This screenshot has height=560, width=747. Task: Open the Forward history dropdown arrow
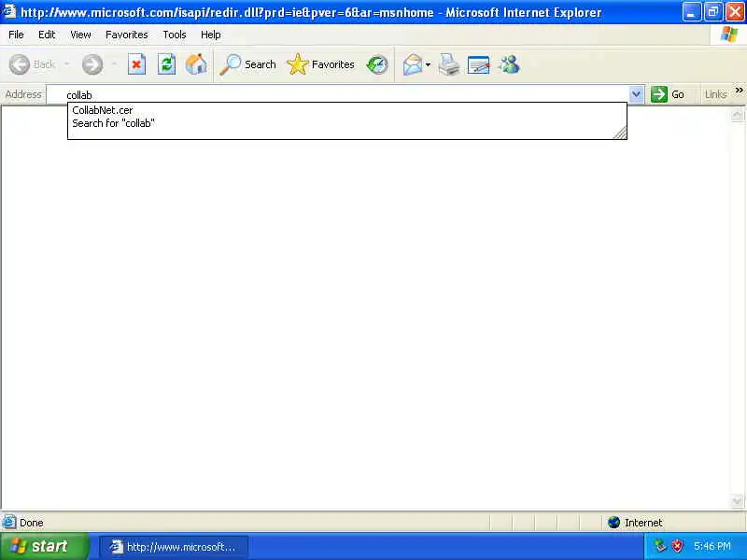[114, 64]
